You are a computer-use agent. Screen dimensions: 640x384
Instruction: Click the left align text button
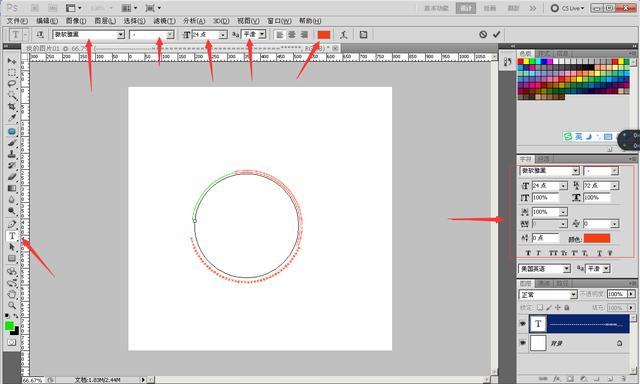(x=280, y=35)
